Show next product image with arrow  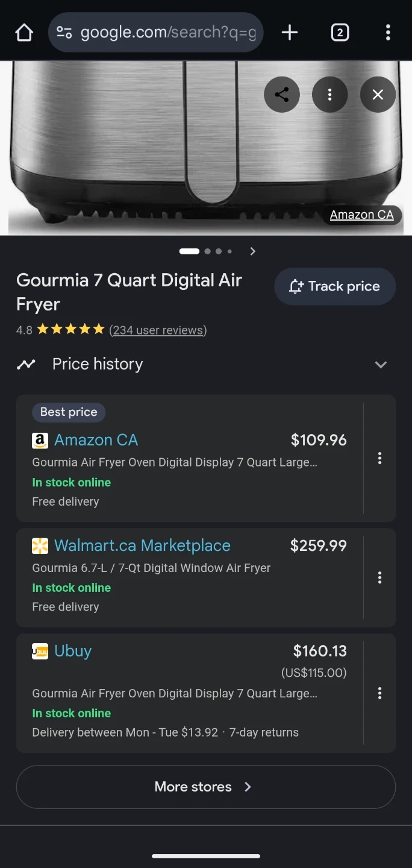tap(253, 251)
